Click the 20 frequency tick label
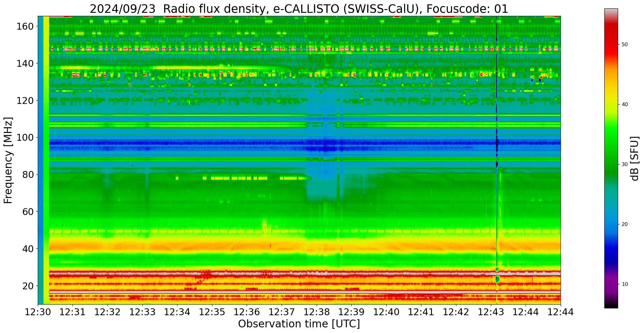This screenshot has height=333, width=644. (x=27, y=286)
